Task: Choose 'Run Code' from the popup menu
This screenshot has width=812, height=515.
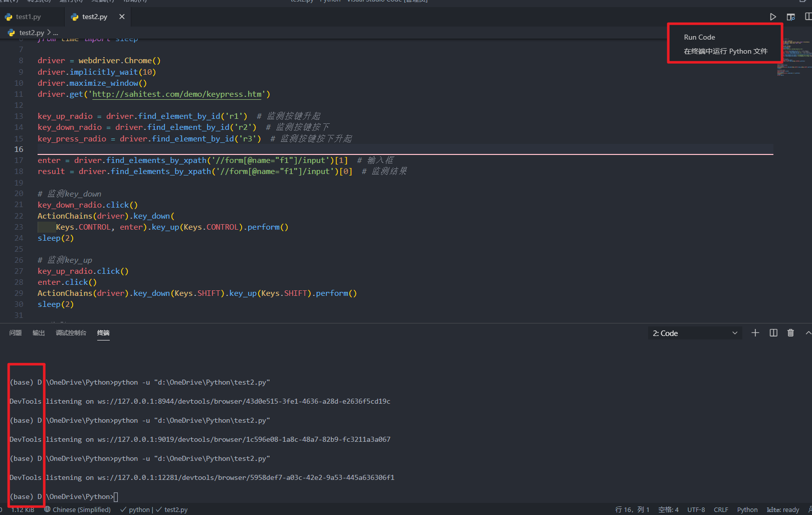Action: coord(699,37)
